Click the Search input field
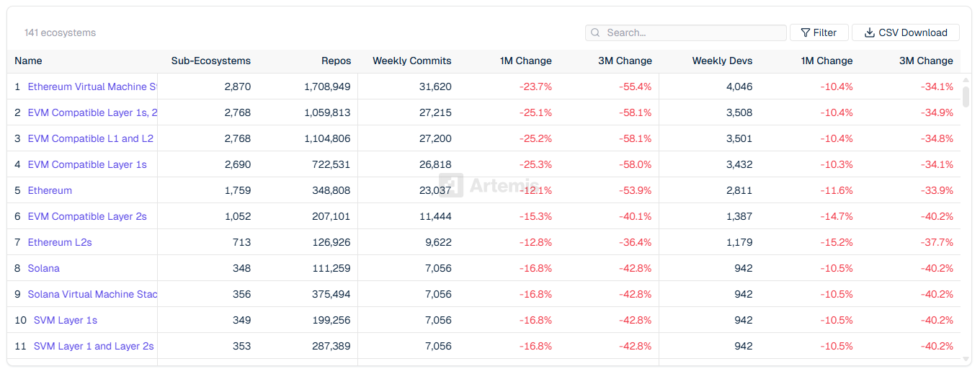980x369 pixels. click(x=686, y=32)
